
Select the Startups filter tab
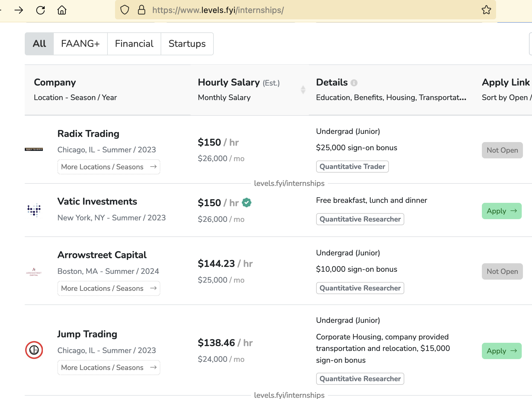click(187, 44)
